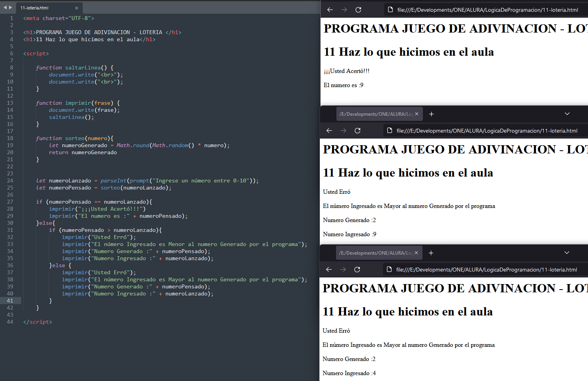
Task: Click "Numero Ingresado :9" in middle browser page
Action: click(350, 234)
